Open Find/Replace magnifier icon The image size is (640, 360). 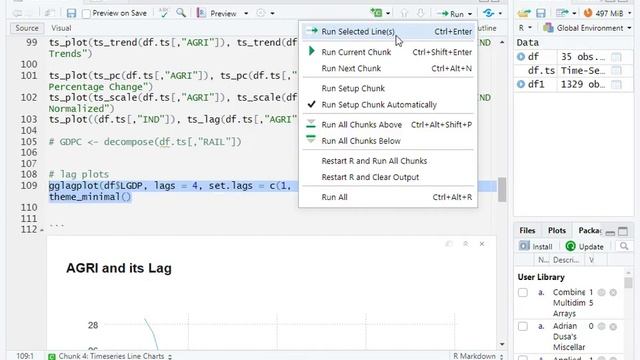click(181, 13)
